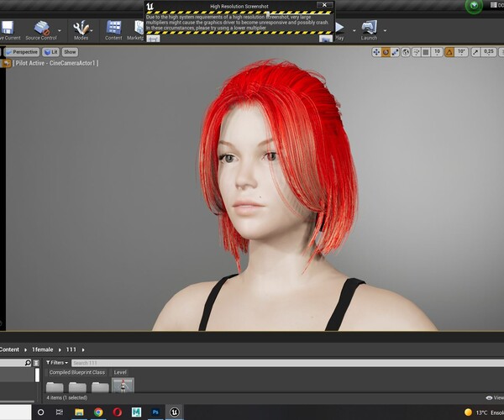
Task: Click the Cortana circle on the taskbar
Action: (41, 412)
